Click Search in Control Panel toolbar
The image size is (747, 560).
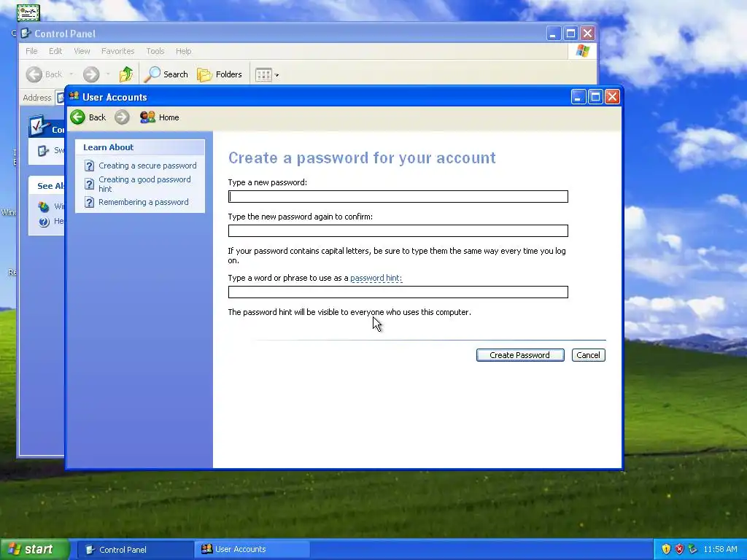tap(166, 74)
